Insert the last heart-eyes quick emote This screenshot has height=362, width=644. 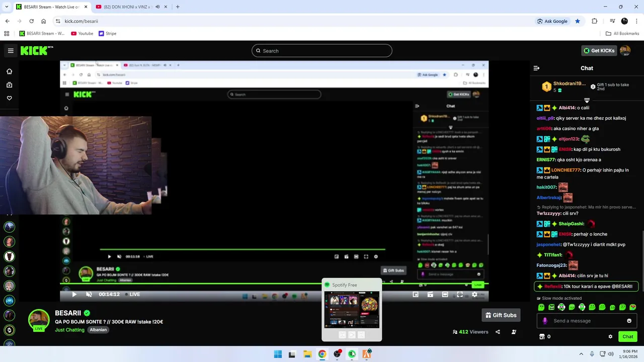tap(632, 307)
